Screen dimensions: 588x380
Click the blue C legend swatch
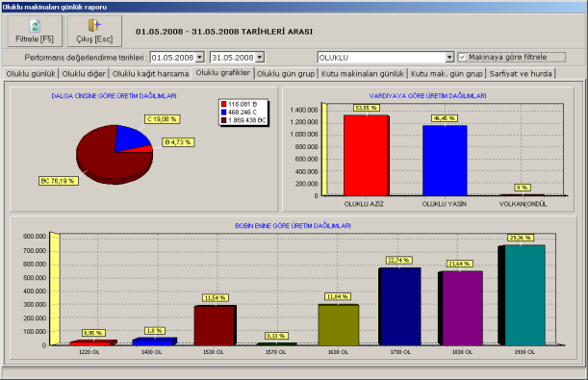coord(224,112)
